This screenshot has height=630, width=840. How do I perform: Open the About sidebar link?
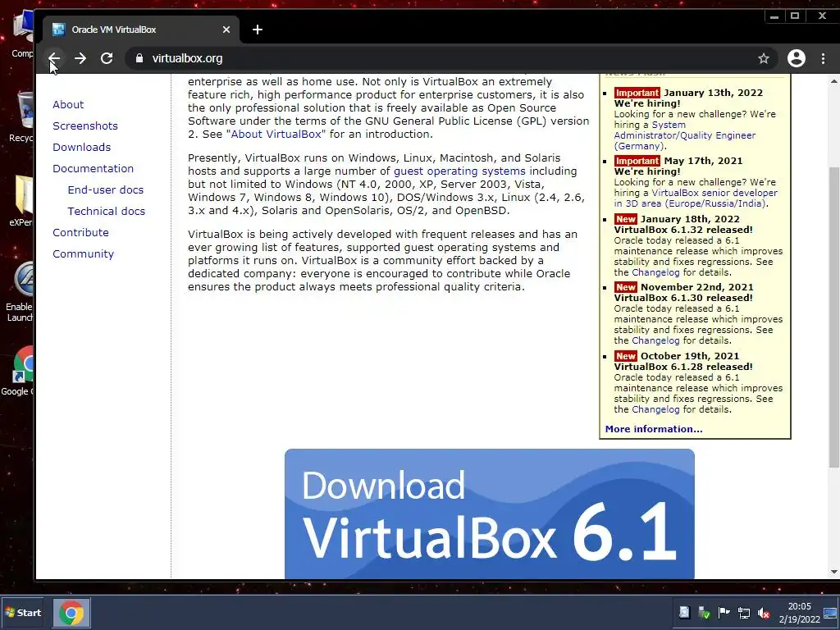tap(68, 104)
